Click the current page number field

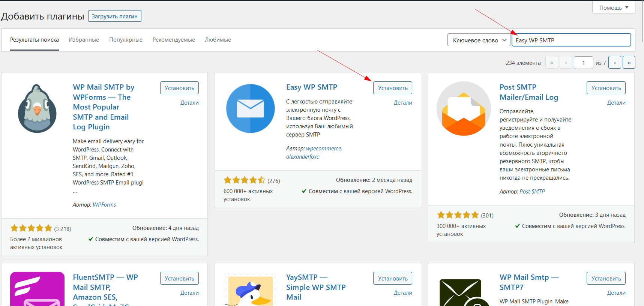(583, 63)
